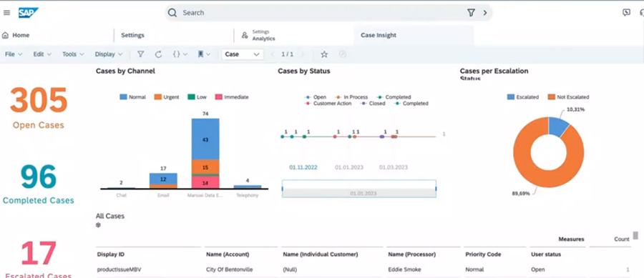644x278 pixels.
Task: Click the 01.11.2022 date axis label
Action: point(303,167)
